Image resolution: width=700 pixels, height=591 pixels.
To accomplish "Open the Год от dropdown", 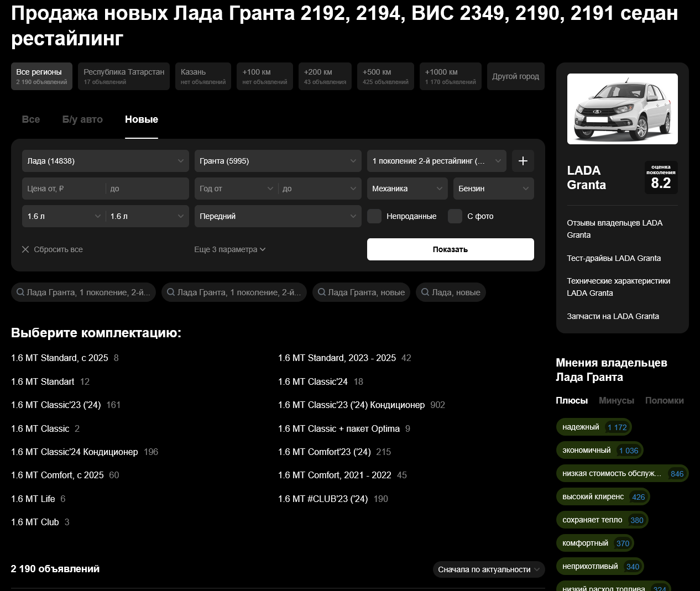I will coord(236,189).
